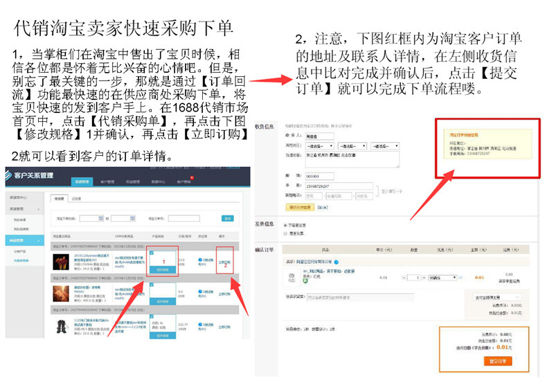Open calendar icon of the start date field
Viewport: 554px width, 392px height.
100,218
